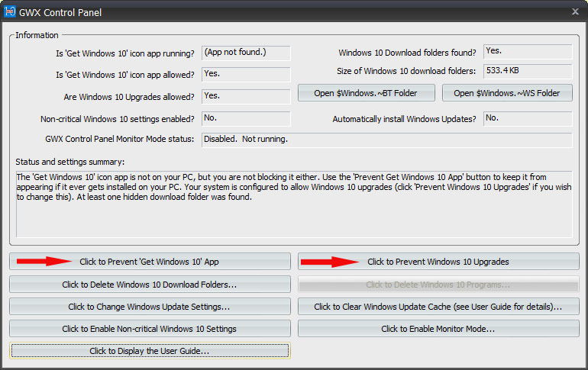The image size is (588, 370).
Task: Click to Clear Windows Update Cache button
Action: tap(438, 307)
